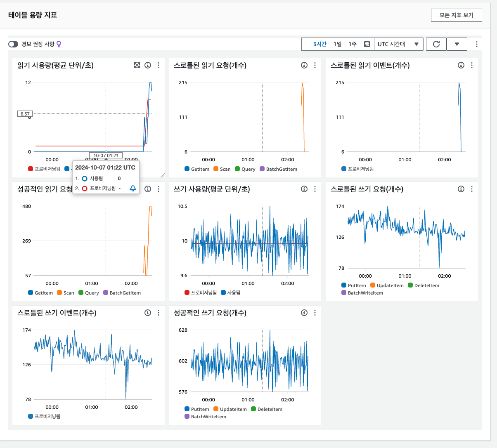Open the UTC 시간대 dropdown
Screen dimensions: 497x448
click(398, 44)
